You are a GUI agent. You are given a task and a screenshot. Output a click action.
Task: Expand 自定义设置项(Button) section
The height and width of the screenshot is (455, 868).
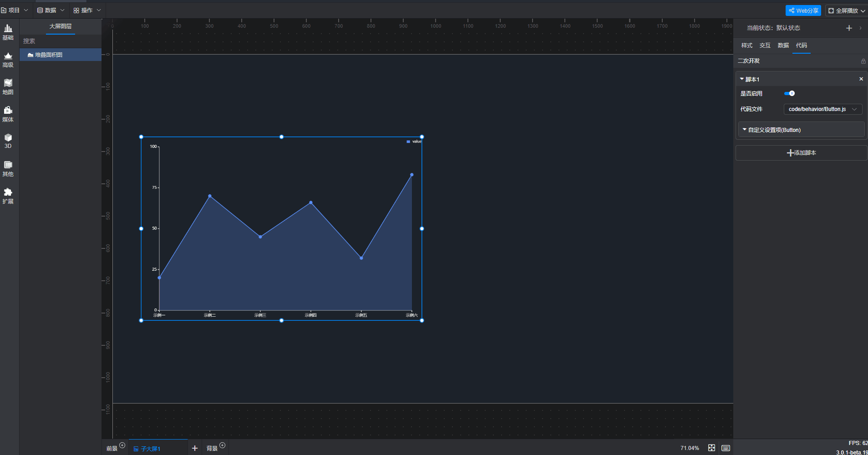point(801,130)
